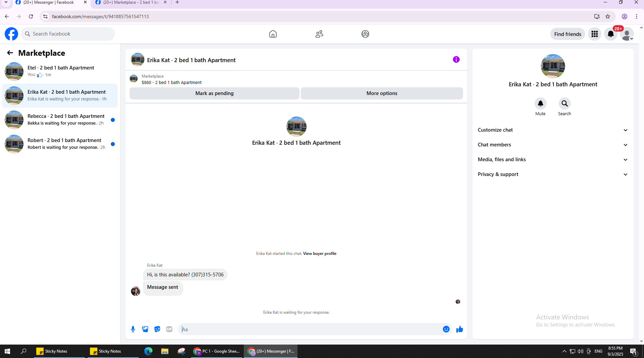This screenshot has height=358, width=644.
Task: Open the $860 - 2 bed listing link
Action: click(x=172, y=83)
